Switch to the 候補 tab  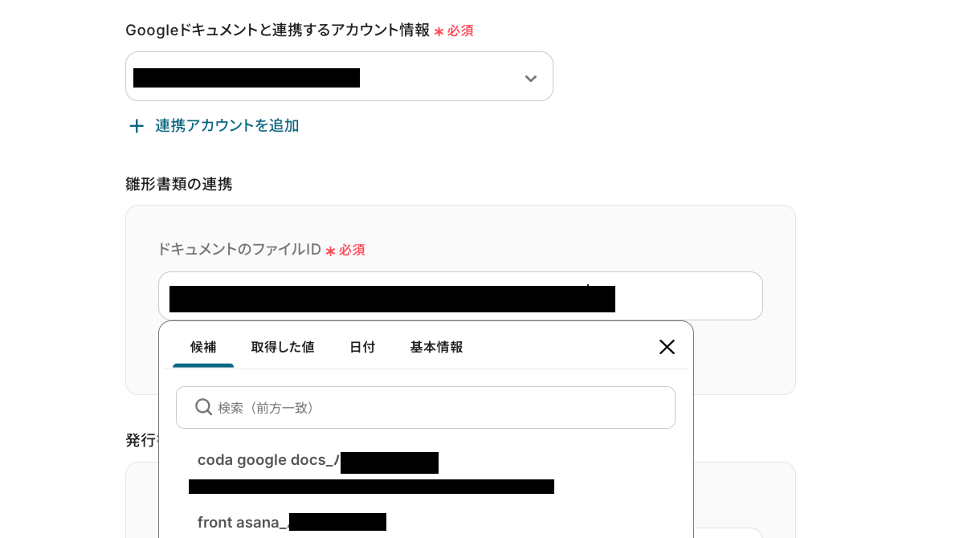tap(203, 347)
